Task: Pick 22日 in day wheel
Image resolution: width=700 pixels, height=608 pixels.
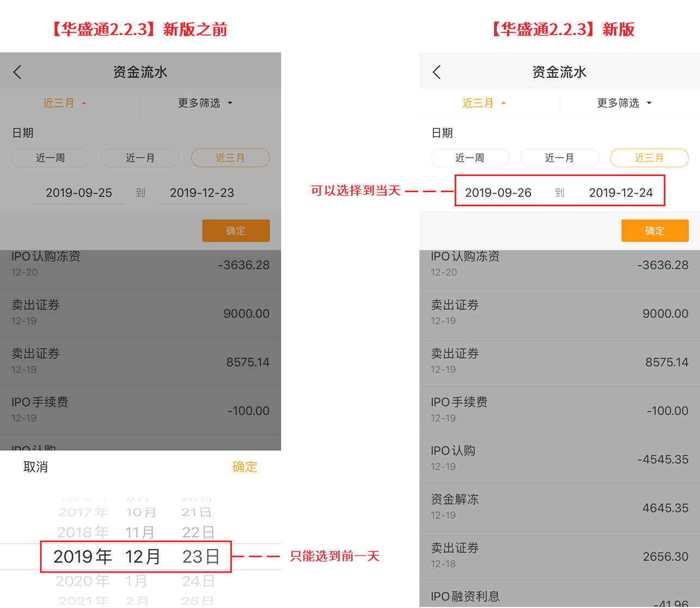Action: (x=198, y=532)
